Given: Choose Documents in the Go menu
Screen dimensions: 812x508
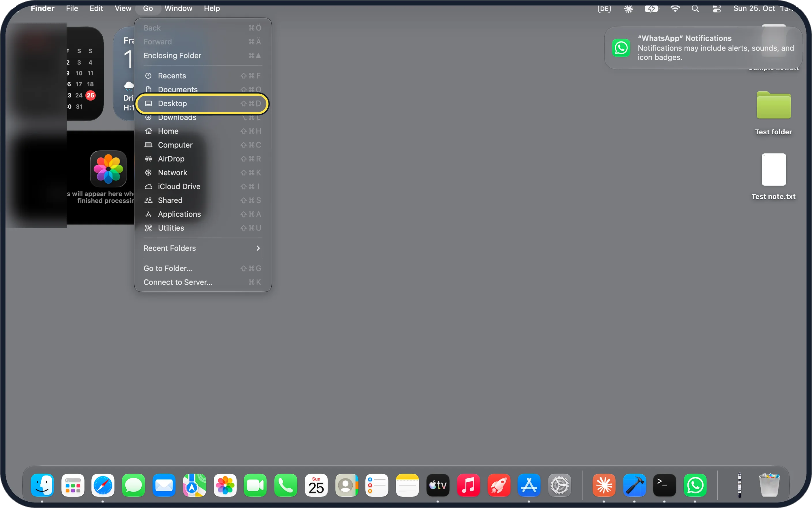Looking at the screenshot, I should click(203, 89).
